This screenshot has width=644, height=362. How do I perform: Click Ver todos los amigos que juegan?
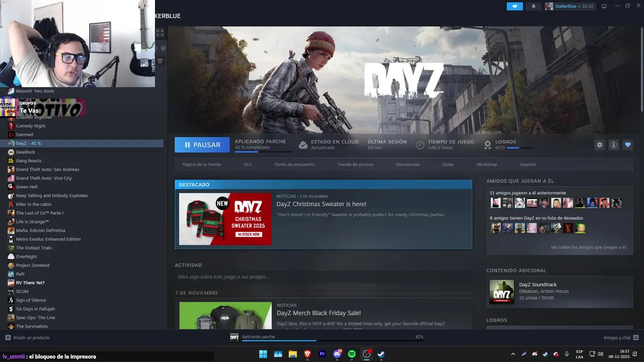[x=588, y=247]
